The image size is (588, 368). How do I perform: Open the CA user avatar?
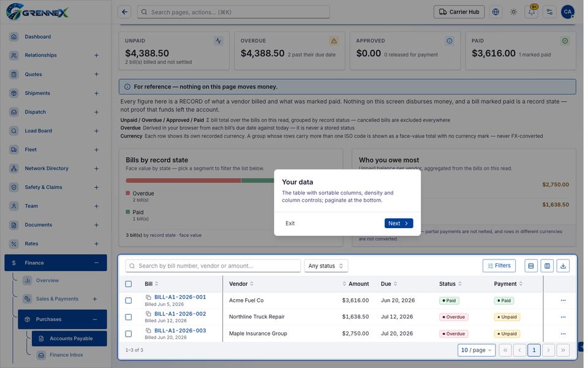pyautogui.click(x=567, y=12)
